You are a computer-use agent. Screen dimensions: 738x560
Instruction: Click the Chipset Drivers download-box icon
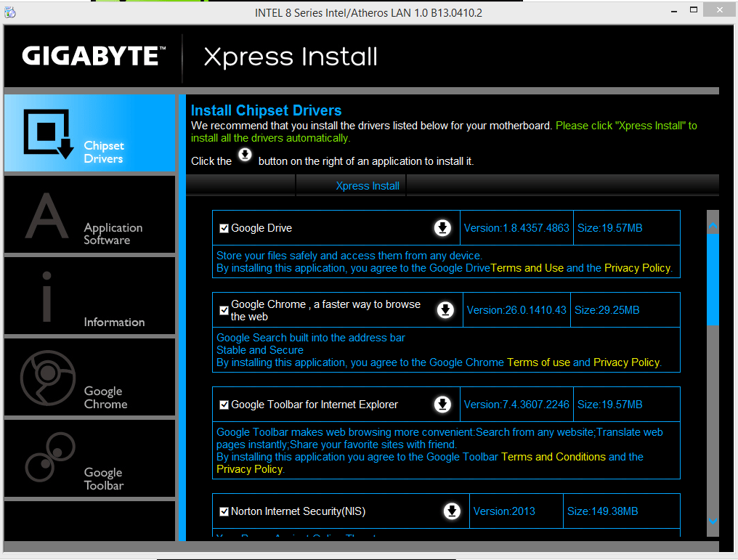pyautogui.click(x=49, y=134)
